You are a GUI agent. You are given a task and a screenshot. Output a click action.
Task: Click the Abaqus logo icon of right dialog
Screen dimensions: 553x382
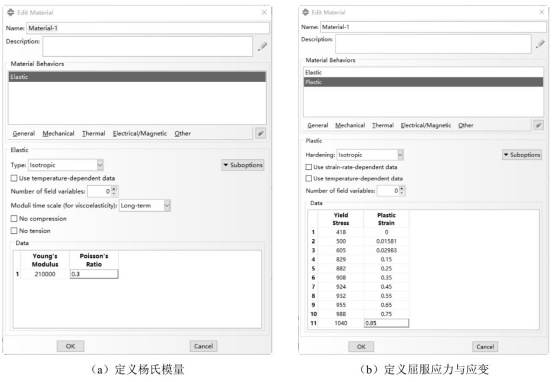(x=305, y=12)
